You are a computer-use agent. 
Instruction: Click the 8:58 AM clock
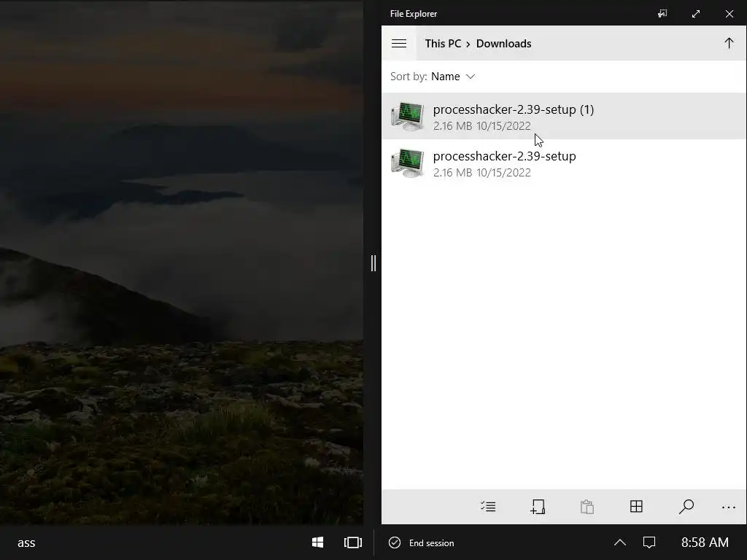point(705,542)
